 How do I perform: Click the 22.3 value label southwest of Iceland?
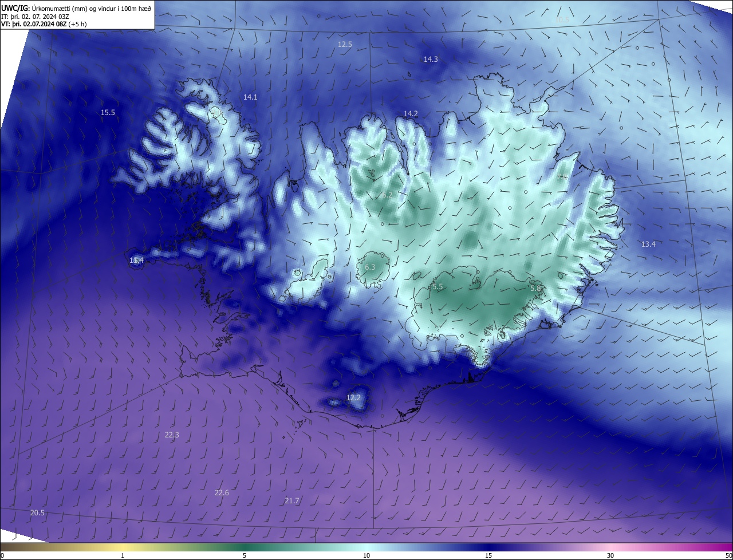click(172, 435)
